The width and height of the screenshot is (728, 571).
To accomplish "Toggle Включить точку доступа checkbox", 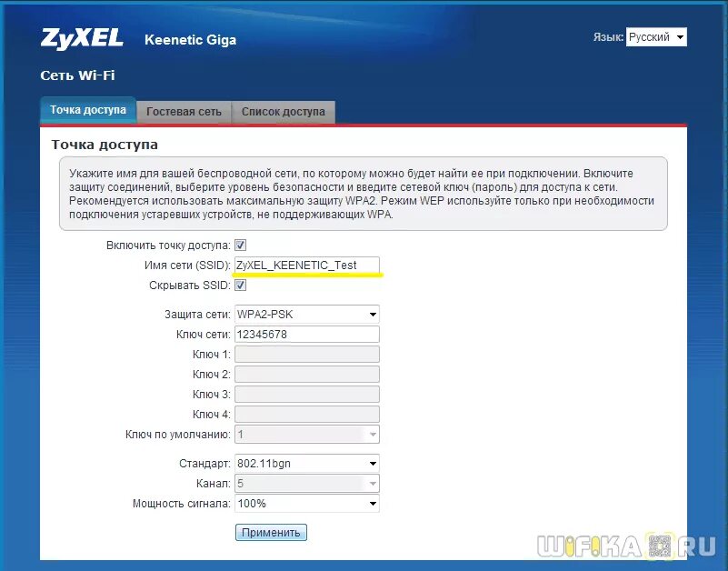I will [241, 245].
